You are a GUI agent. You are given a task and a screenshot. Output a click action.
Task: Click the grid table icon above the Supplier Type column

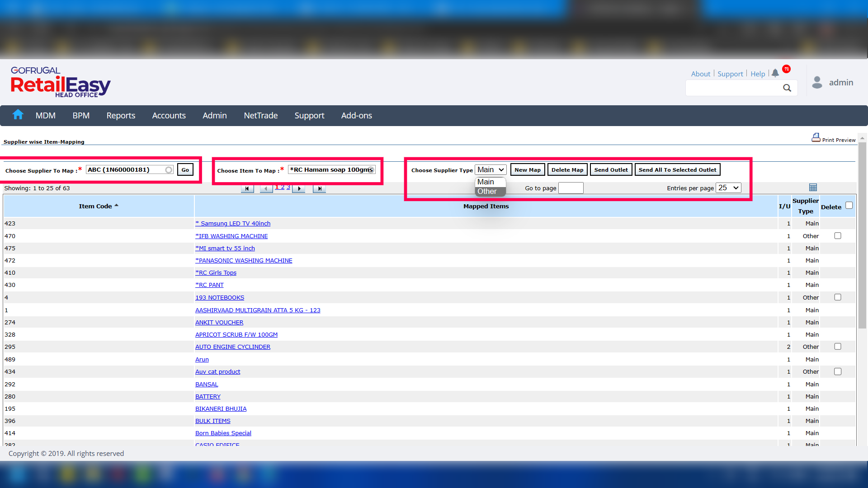point(813,188)
